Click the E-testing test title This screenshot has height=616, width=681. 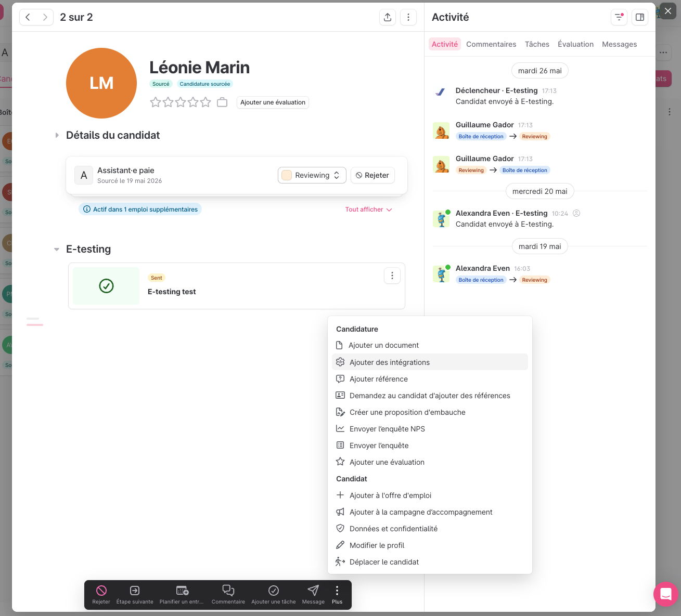172,292
